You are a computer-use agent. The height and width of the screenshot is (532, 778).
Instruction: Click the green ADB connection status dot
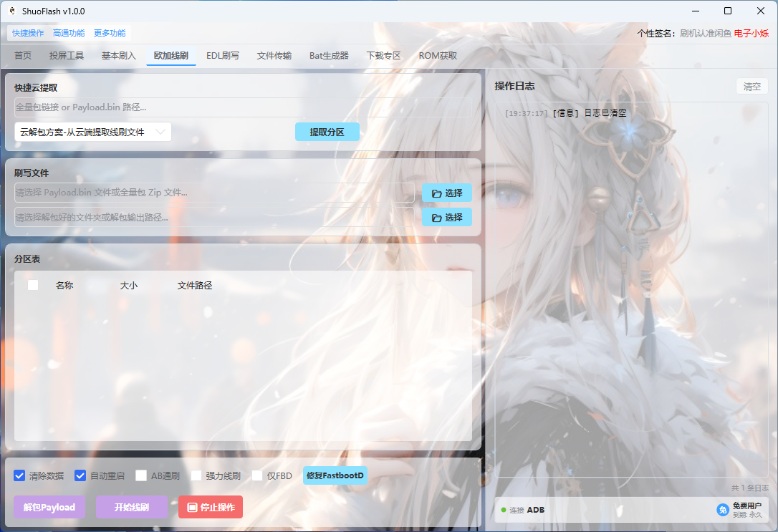[504, 510]
